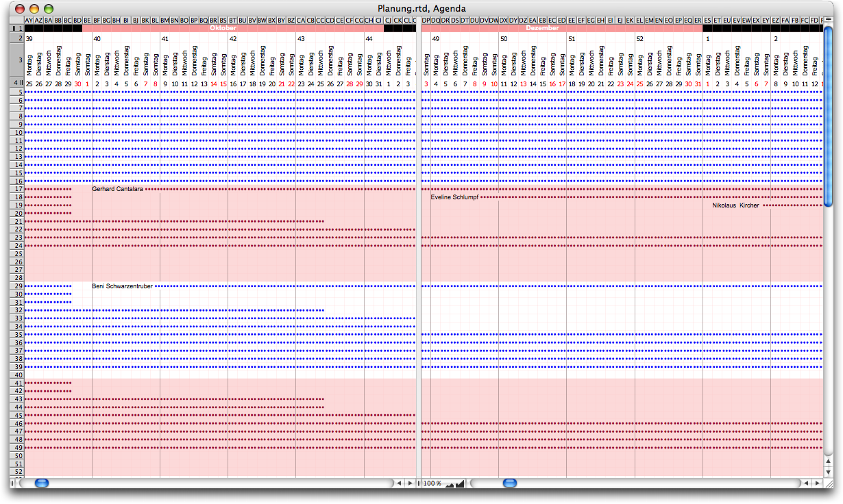Select the Eveline Schlumpf entry
This screenshot has height=504, width=843.
[x=454, y=197]
